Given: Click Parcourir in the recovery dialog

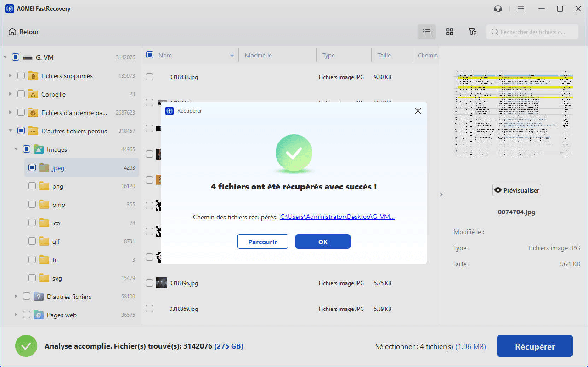Looking at the screenshot, I should pyautogui.click(x=263, y=241).
